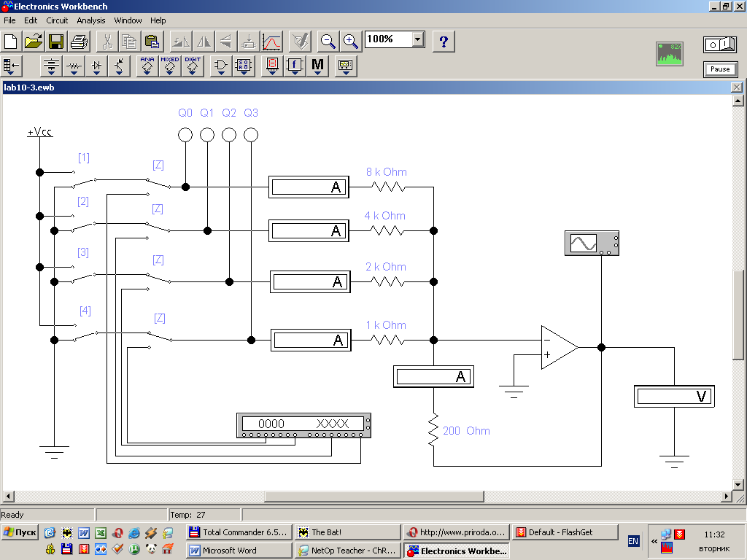Open the Window menu
The width and height of the screenshot is (747, 560).
(x=128, y=20)
